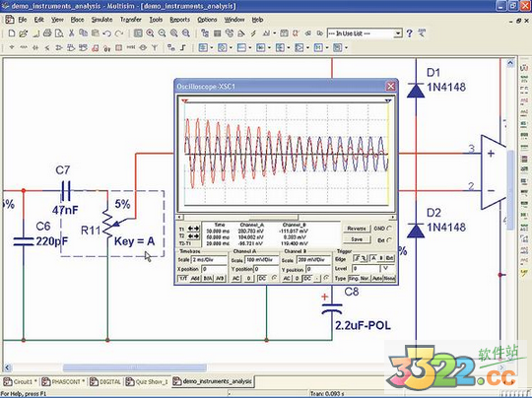Open the Diode component group icon

(35, 48)
